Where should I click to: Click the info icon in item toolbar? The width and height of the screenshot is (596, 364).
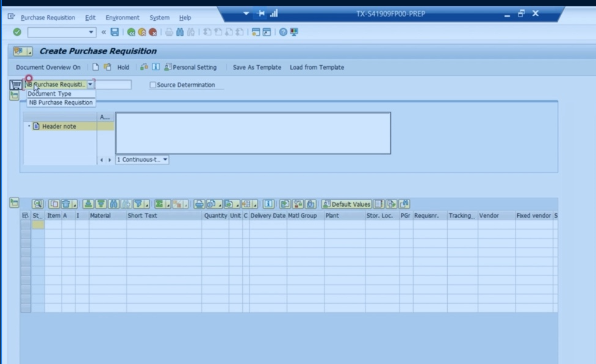point(268,204)
